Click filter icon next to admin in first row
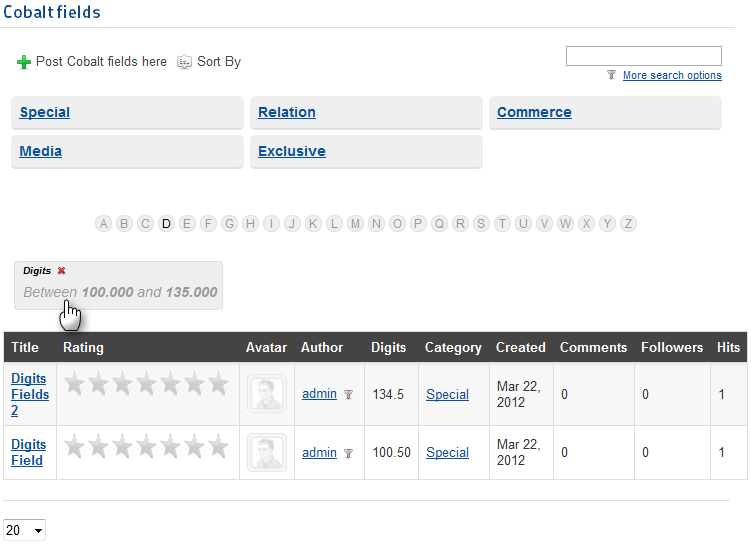The width and height of the screenshot is (751, 552). (x=348, y=395)
